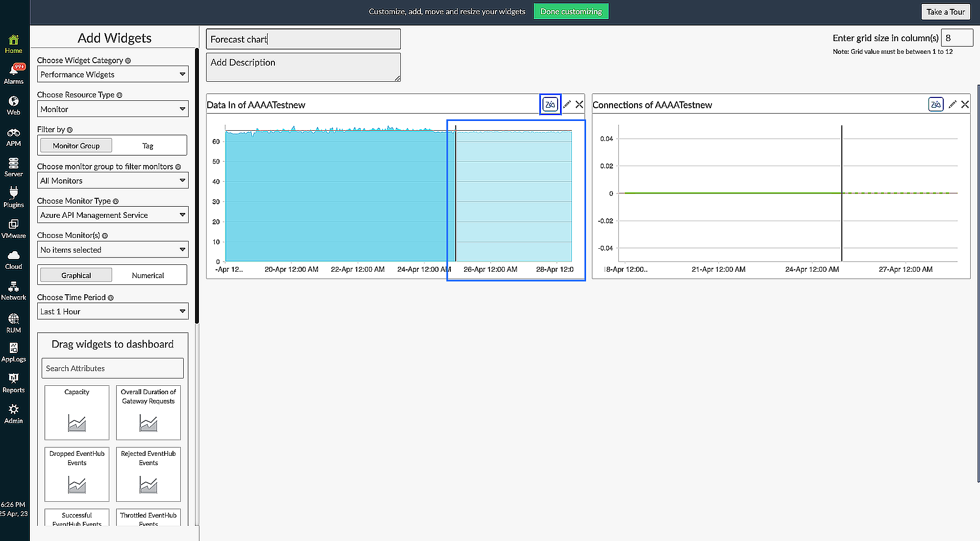Switch filter to Tag instead of Monitor Group

pos(148,145)
